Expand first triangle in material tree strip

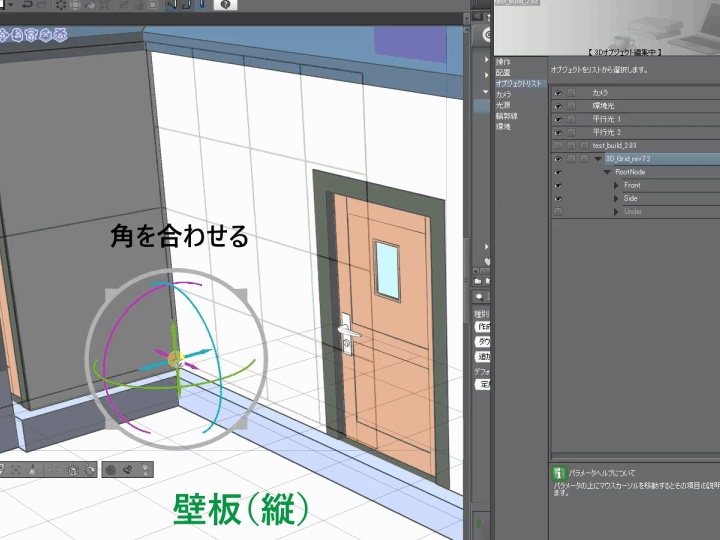(486, 60)
